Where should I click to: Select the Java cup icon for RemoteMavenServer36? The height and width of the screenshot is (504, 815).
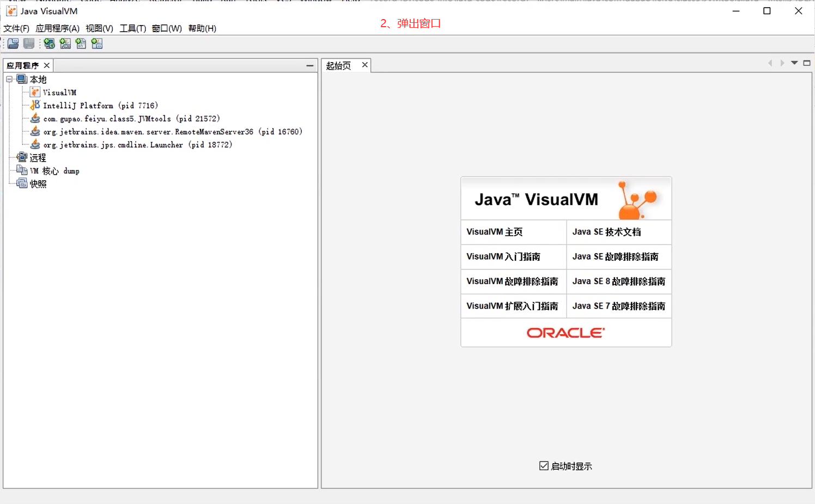click(35, 131)
